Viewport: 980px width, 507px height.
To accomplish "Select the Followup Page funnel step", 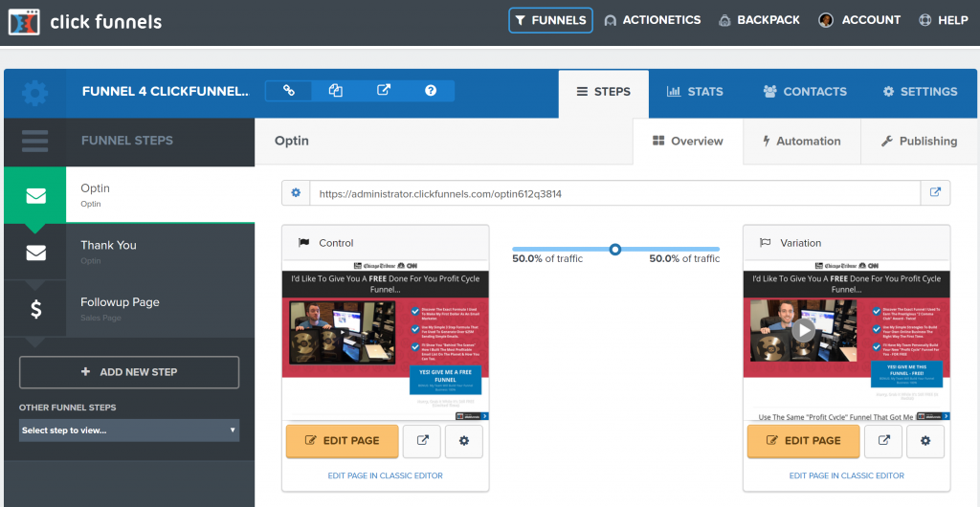I will pyautogui.click(x=160, y=308).
